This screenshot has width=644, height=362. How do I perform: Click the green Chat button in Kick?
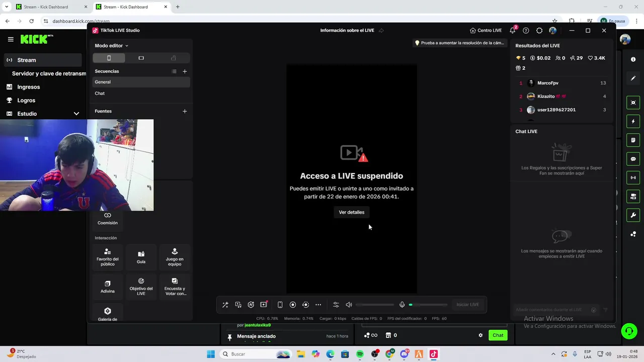coord(498,335)
